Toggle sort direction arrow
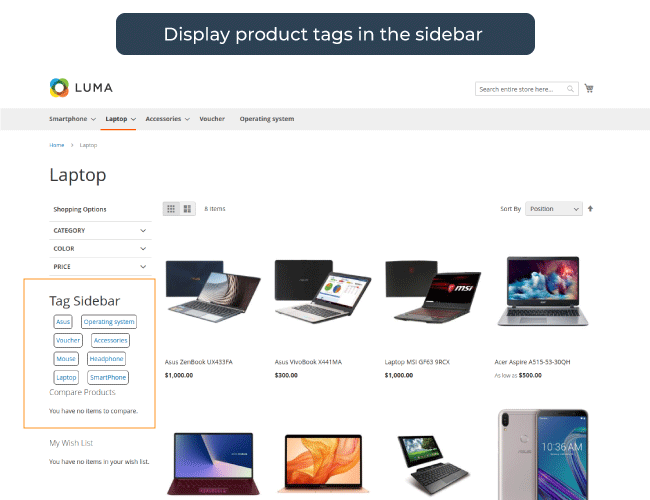The image size is (650, 500). (590, 209)
